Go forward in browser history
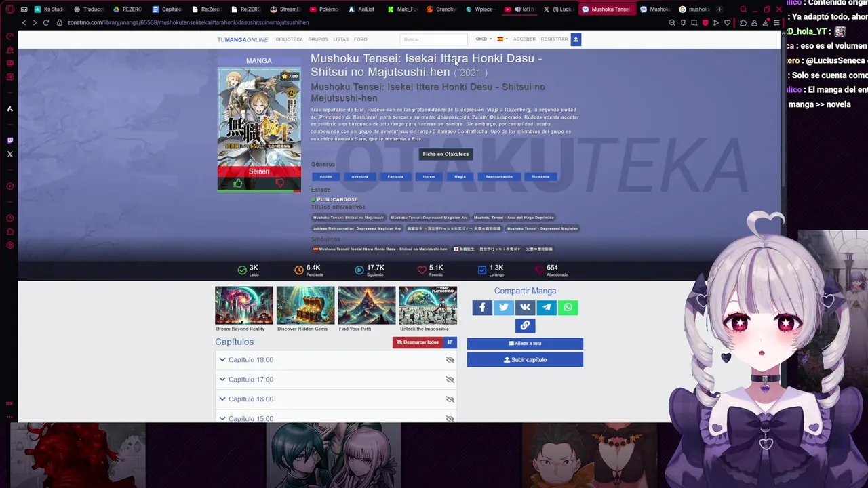The width and height of the screenshot is (868, 488). [x=35, y=22]
